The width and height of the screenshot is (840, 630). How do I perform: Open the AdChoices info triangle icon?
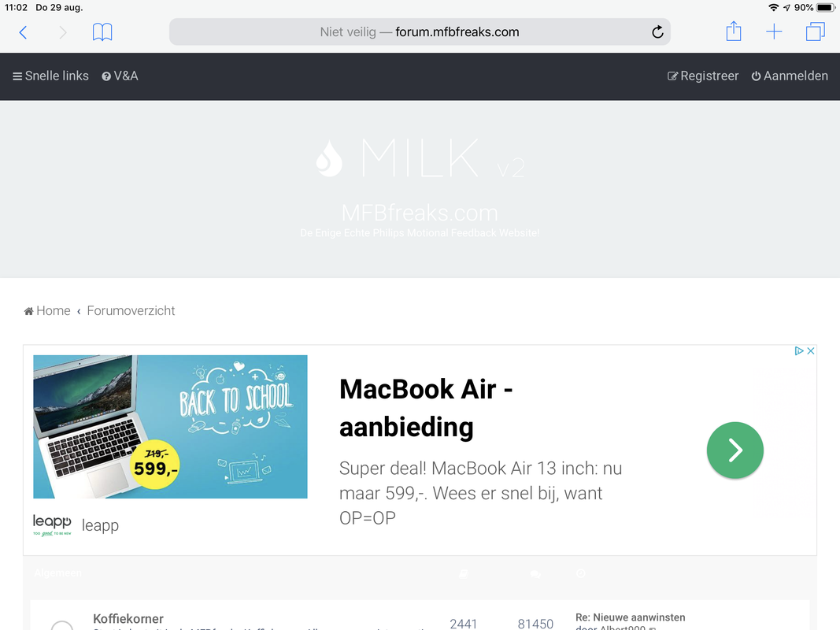(799, 351)
